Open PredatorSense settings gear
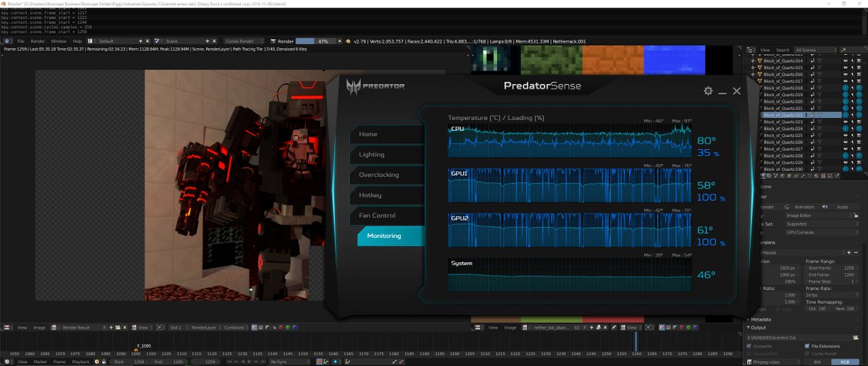 708,91
